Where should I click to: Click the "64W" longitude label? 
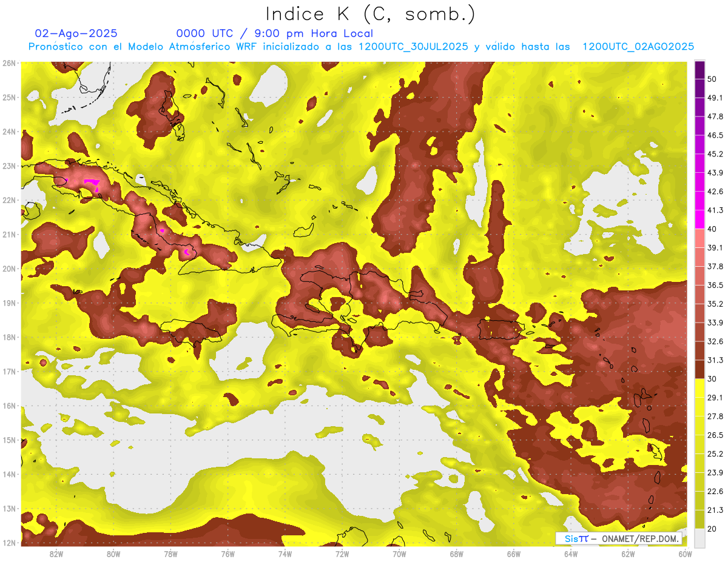(x=571, y=554)
